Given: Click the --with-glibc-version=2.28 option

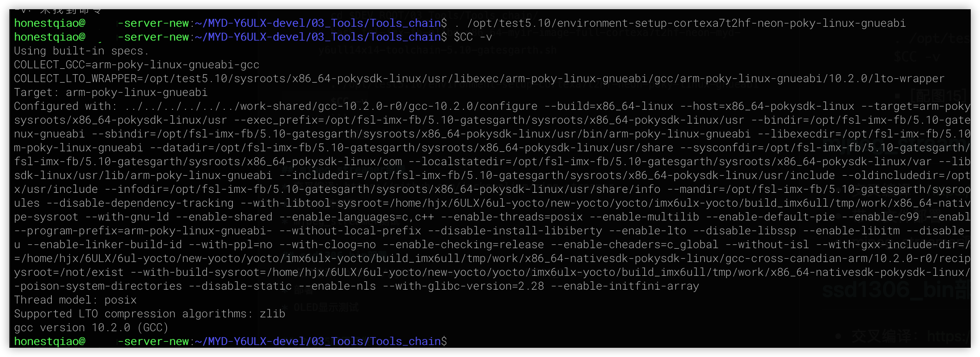Looking at the screenshot, I should [463, 286].
